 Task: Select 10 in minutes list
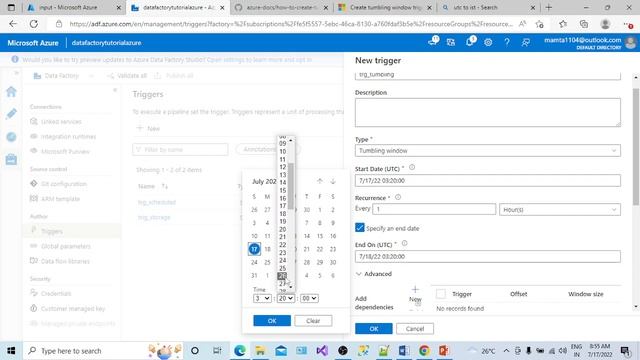pyautogui.click(x=282, y=151)
